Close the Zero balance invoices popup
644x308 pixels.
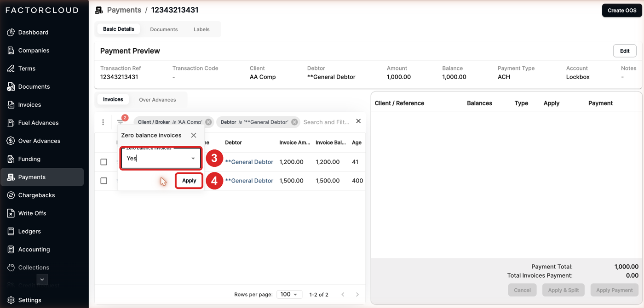(x=194, y=135)
